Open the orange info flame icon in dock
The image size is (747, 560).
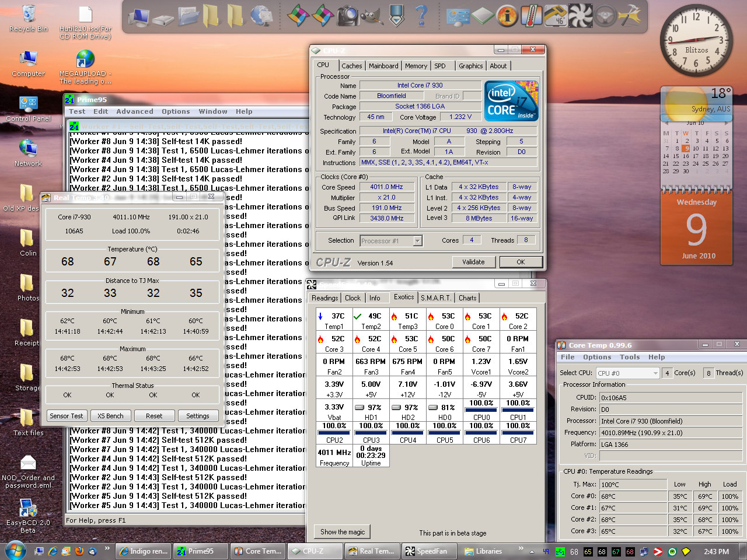click(507, 16)
